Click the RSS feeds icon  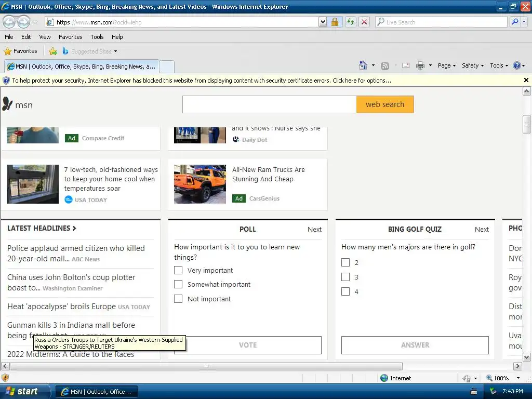385,66
